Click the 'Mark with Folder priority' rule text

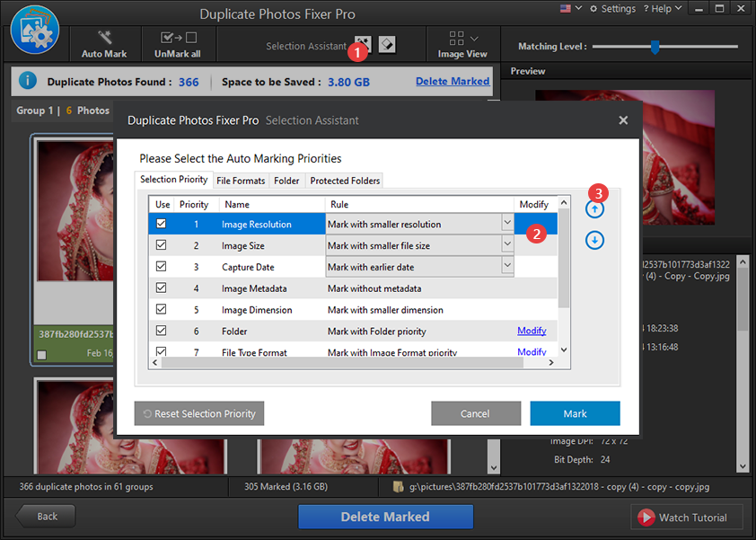pyautogui.click(x=377, y=331)
